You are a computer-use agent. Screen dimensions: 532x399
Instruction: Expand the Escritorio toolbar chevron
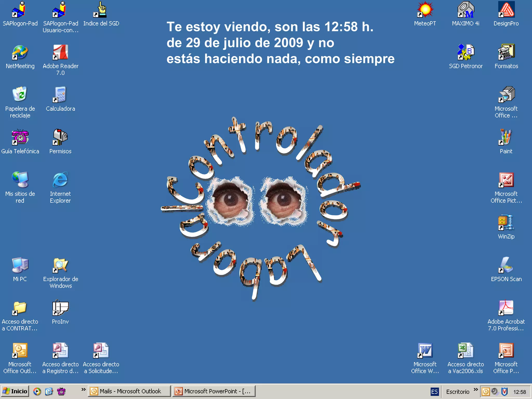476,389
